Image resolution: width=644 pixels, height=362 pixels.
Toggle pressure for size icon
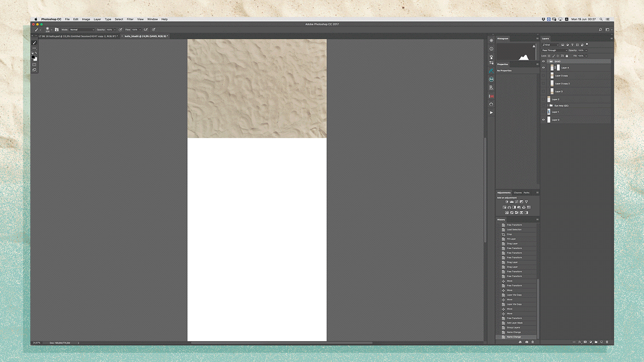[154, 29]
